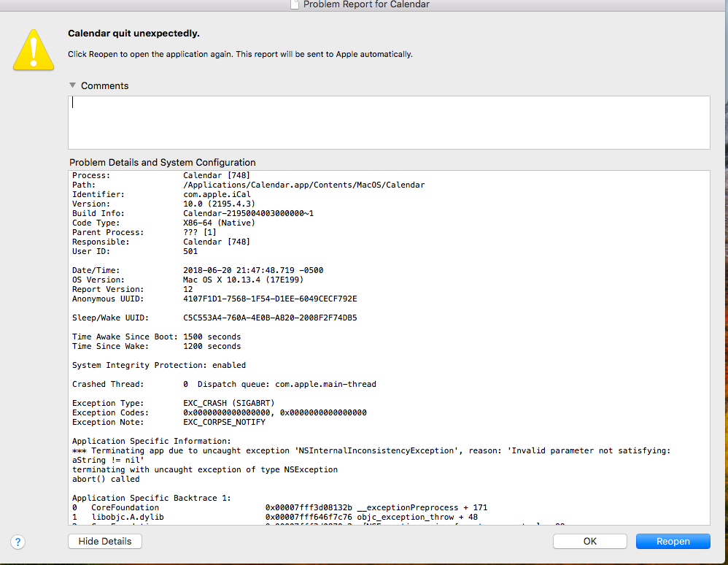728x565 pixels.
Task: Click the Version value 10.0 (2195.4.3)
Action: pos(219,204)
